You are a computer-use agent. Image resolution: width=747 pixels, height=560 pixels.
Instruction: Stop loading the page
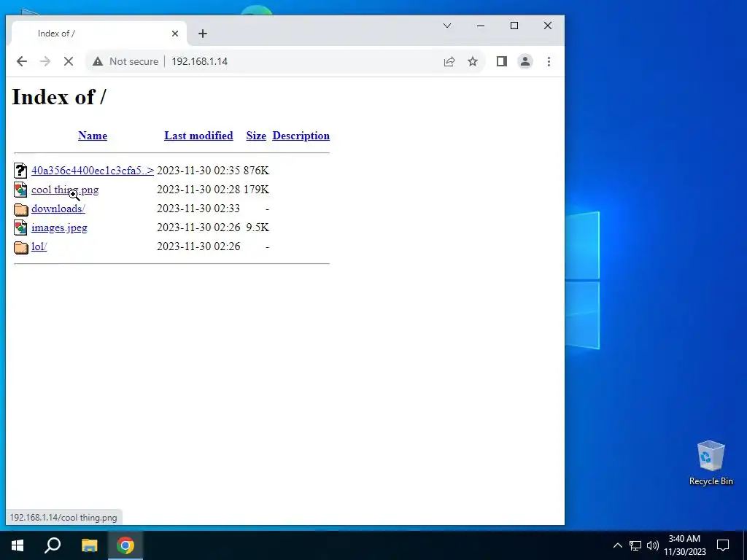coord(68,61)
